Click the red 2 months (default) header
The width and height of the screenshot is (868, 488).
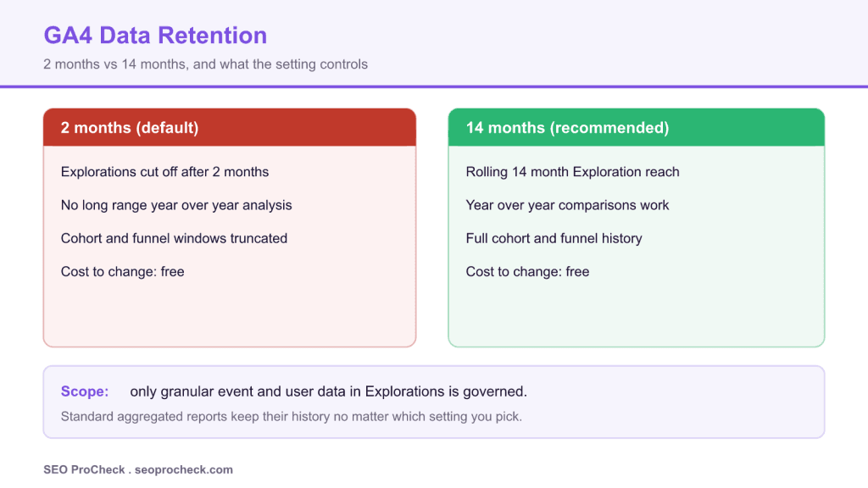click(230, 128)
